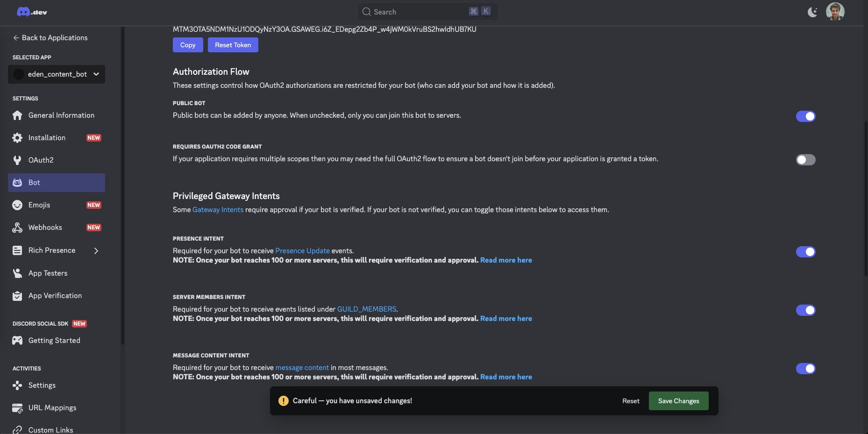Select the Bot settings page

[x=57, y=183]
